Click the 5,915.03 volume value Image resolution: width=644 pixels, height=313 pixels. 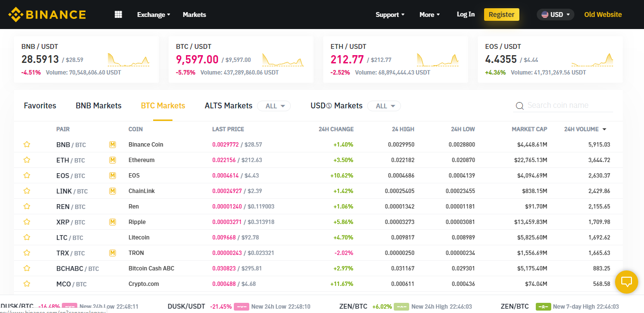click(599, 145)
